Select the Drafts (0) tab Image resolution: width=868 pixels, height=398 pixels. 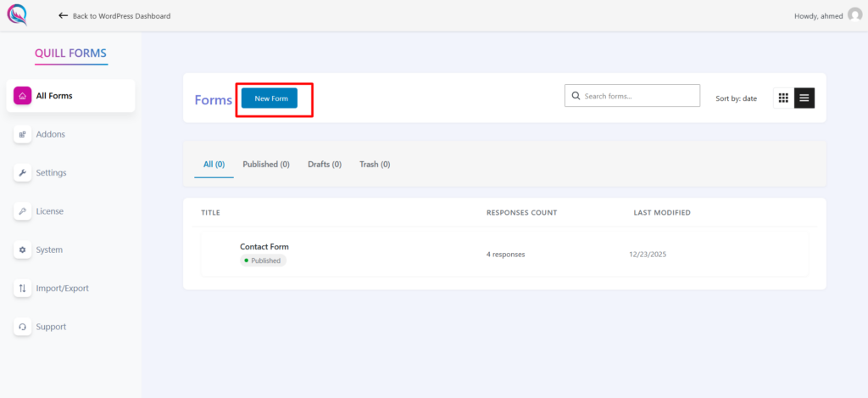pos(325,165)
